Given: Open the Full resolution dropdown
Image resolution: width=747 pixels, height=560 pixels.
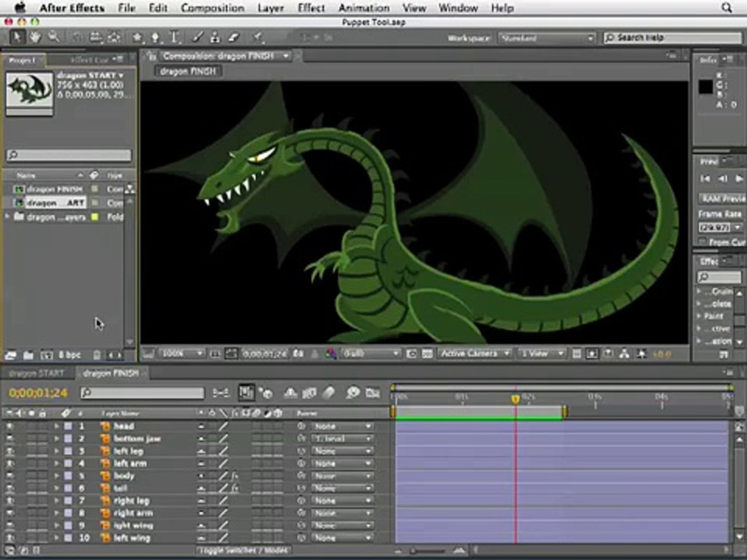Looking at the screenshot, I should [371, 354].
